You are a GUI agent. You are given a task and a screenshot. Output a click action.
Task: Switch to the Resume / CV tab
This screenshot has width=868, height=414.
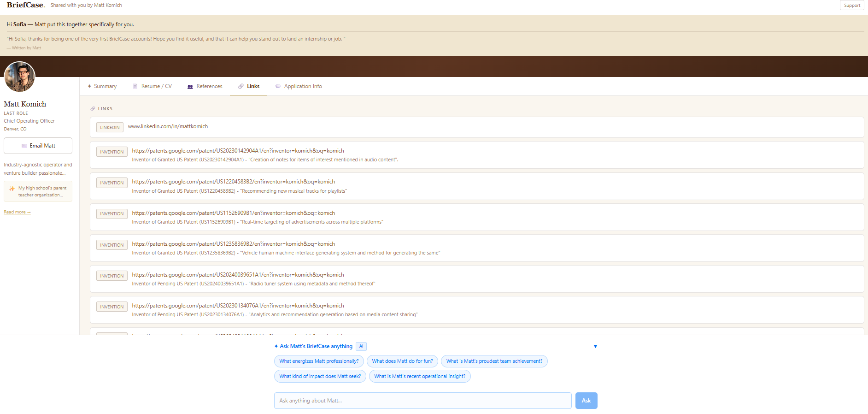[x=152, y=86]
